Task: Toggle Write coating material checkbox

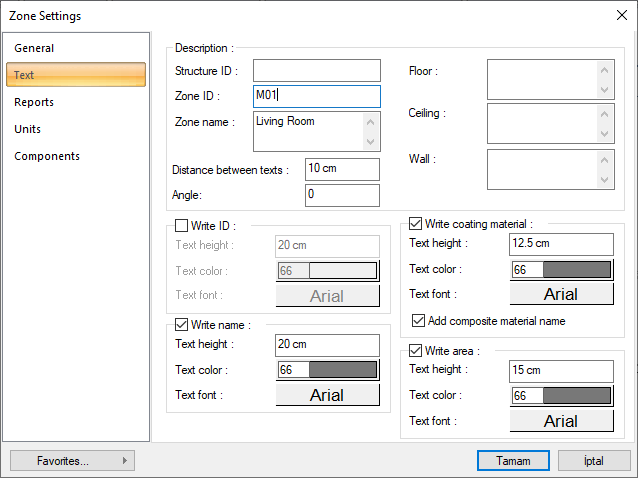Action: [x=417, y=224]
